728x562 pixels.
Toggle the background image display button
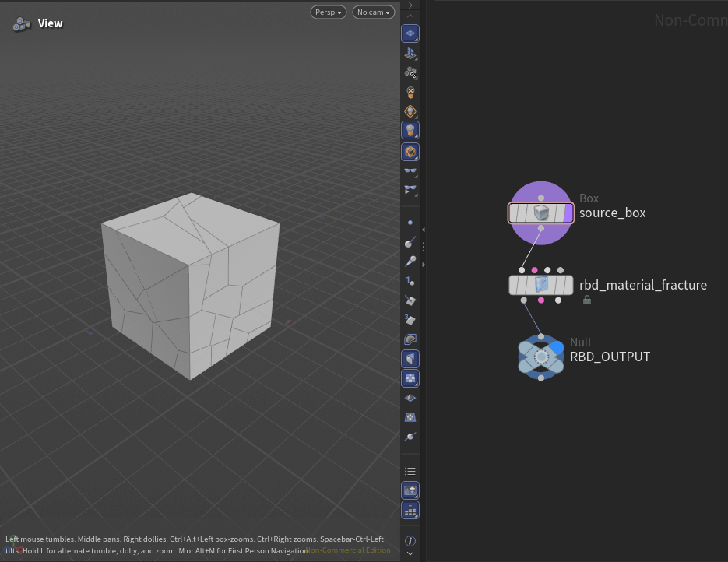coord(410,490)
